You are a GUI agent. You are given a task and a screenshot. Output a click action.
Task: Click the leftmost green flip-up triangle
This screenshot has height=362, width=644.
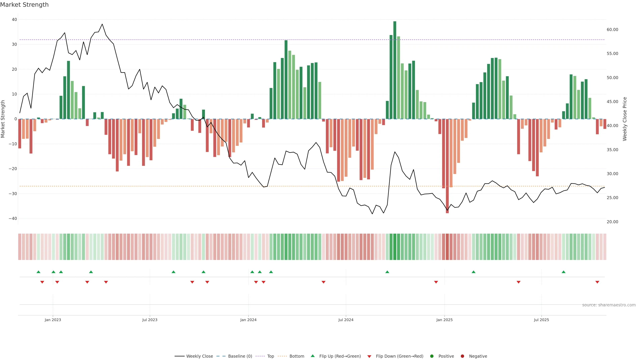[38, 272]
